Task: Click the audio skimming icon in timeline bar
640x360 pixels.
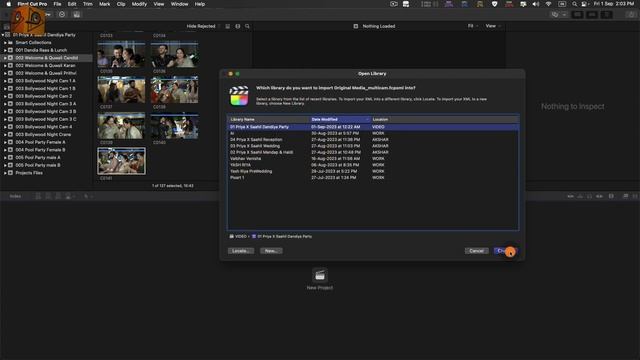Action: coord(580,196)
